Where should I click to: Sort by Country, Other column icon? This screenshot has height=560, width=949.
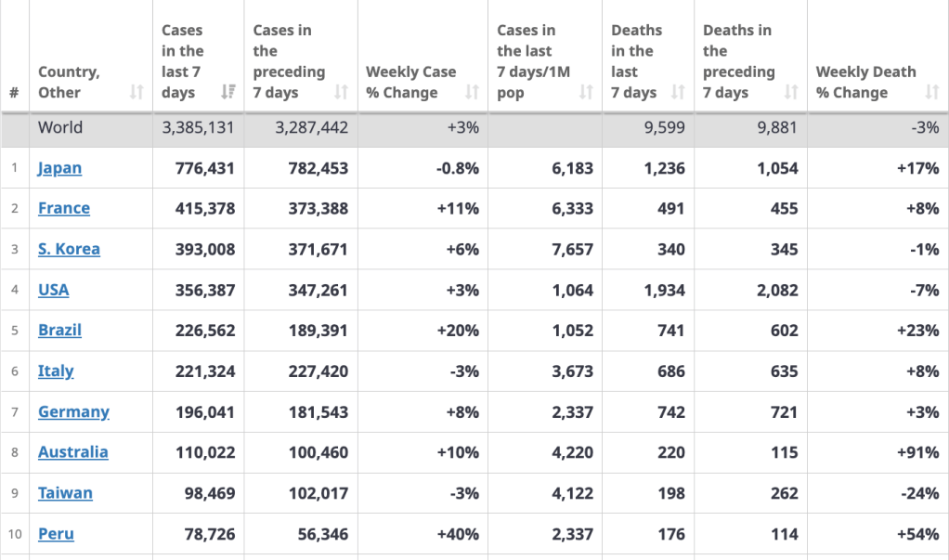pos(136,92)
